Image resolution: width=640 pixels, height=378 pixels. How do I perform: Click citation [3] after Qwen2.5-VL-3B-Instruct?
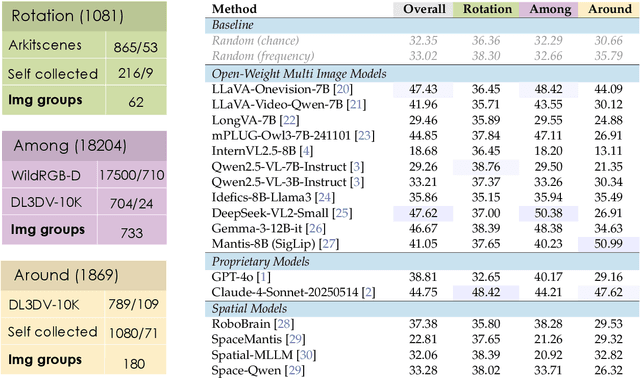pyautogui.click(x=357, y=182)
